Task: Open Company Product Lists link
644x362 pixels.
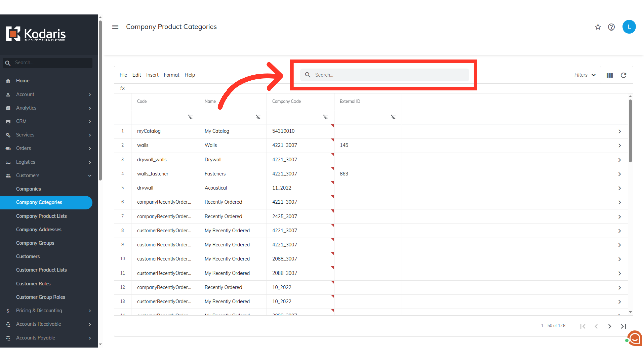Action: [x=41, y=216]
